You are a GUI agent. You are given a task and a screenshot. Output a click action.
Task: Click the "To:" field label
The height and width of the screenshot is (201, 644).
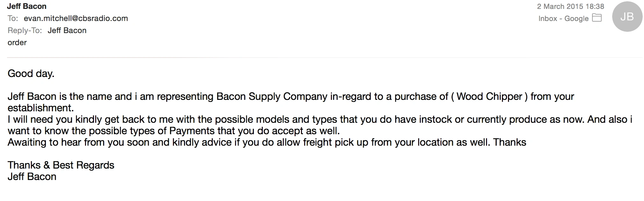tap(13, 18)
